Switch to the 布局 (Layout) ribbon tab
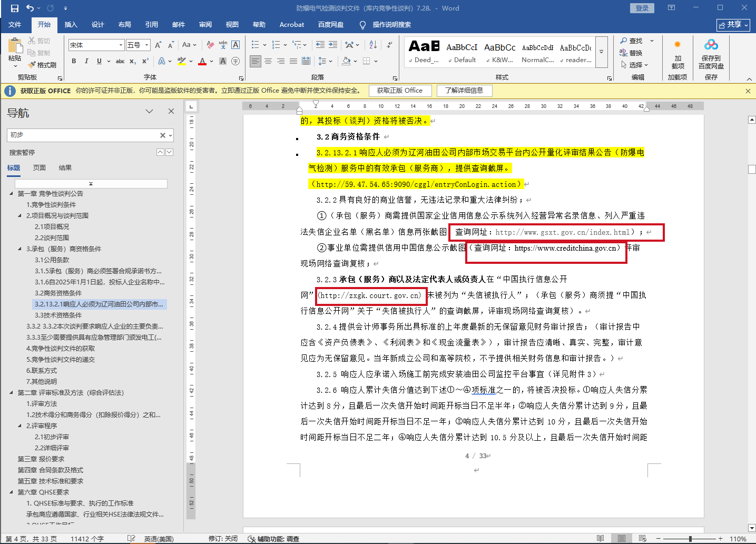Screen dimensions: 756x544 125,25
